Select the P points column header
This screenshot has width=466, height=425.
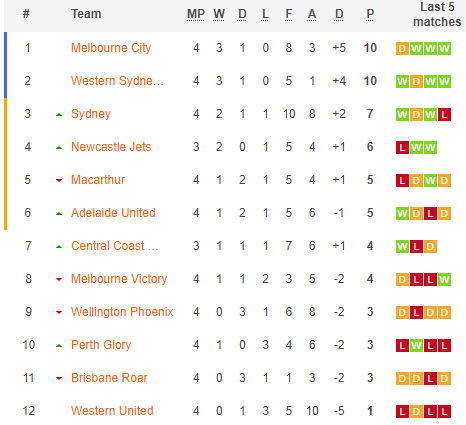pos(370,14)
